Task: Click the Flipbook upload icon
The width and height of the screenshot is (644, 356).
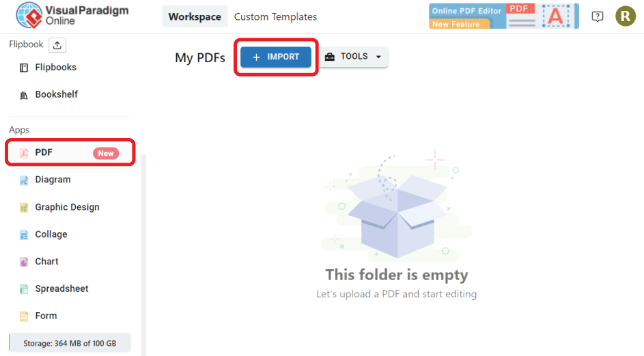Action: tap(57, 45)
